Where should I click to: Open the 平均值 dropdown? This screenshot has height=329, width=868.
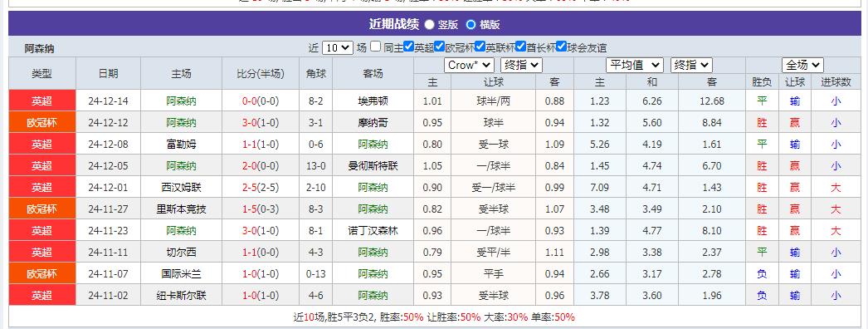634,65
